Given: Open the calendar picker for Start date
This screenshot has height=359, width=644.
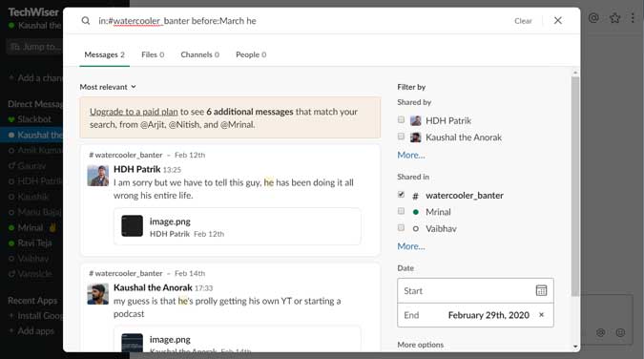Looking at the screenshot, I should tap(541, 291).
